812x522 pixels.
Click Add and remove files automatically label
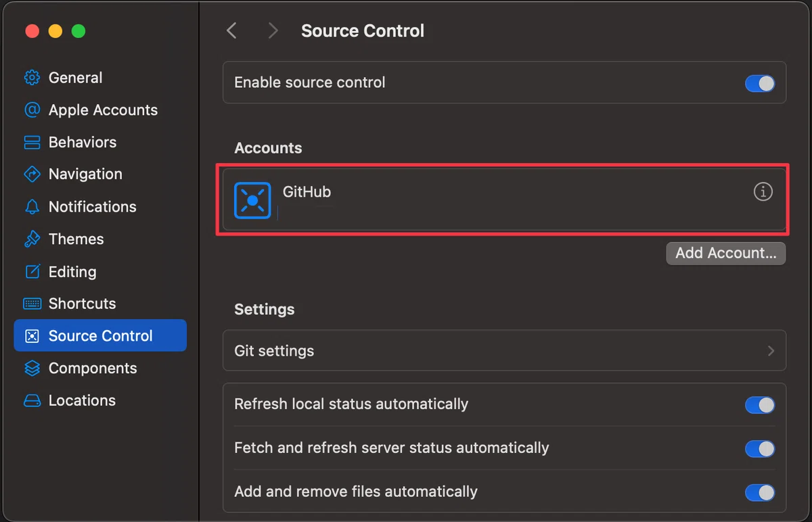pos(356,492)
